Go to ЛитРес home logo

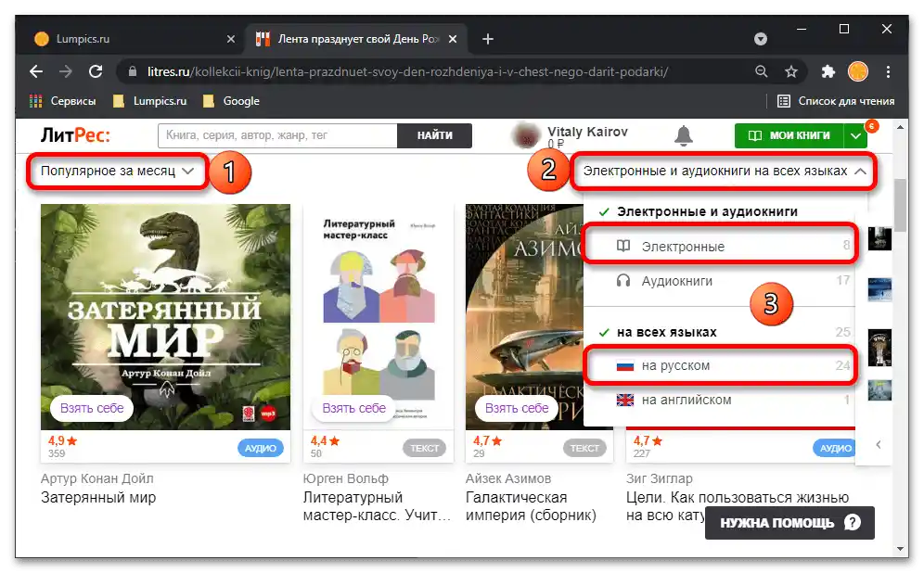tap(75, 135)
